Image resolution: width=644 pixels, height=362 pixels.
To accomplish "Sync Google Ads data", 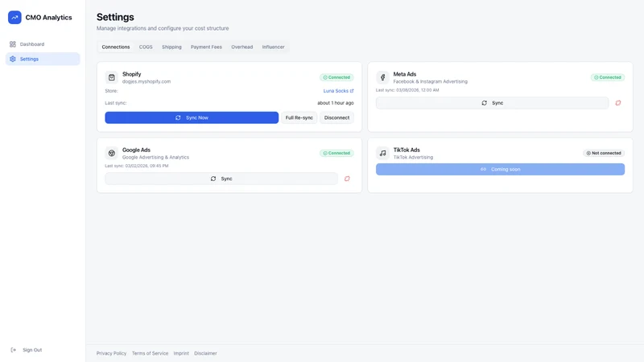I will click(x=221, y=179).
